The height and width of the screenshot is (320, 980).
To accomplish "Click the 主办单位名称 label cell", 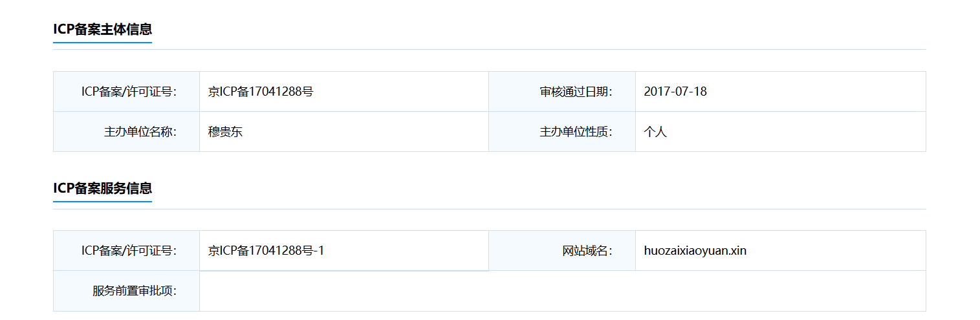I will [x=126, y=132].
